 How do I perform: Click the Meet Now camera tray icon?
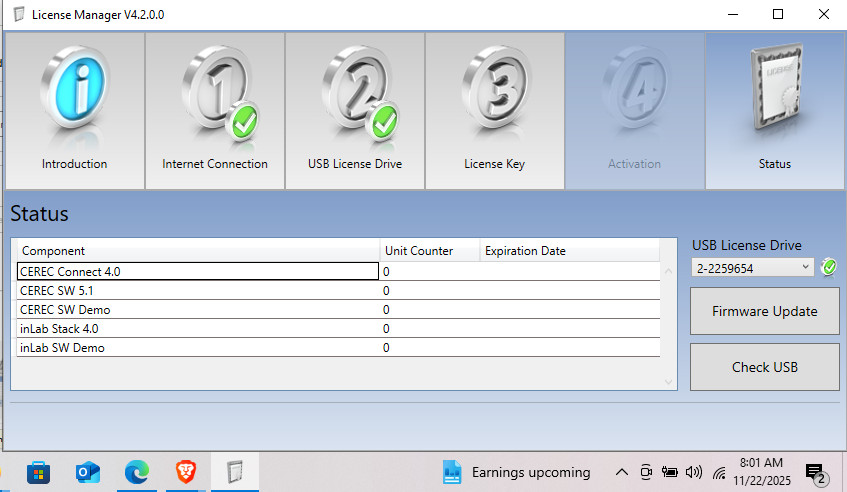click(646, 473)
